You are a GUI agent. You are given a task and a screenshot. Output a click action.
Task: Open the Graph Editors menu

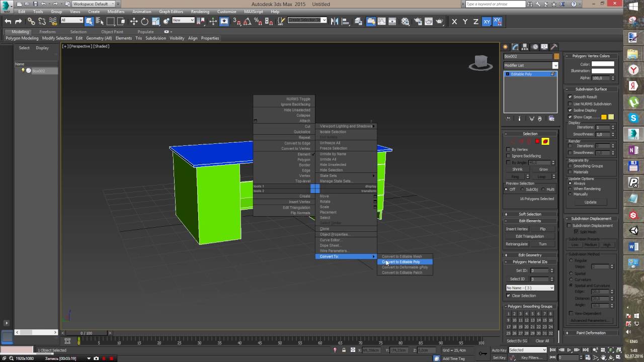[171, 12]
